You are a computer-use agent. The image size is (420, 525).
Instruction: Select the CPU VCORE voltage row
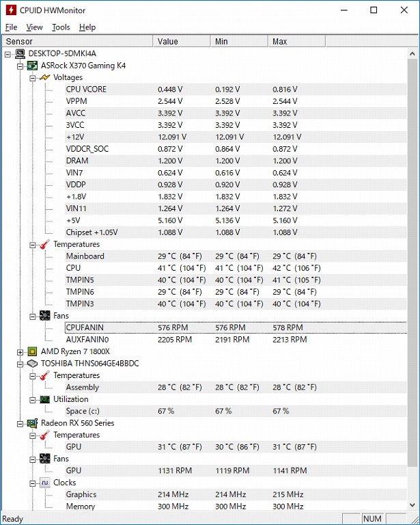click(86, 90)
